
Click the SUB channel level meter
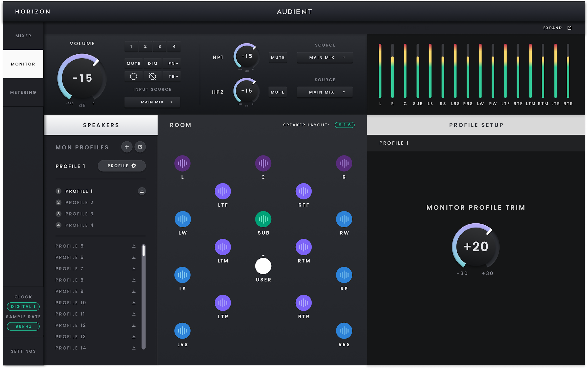tap(418, 71)
